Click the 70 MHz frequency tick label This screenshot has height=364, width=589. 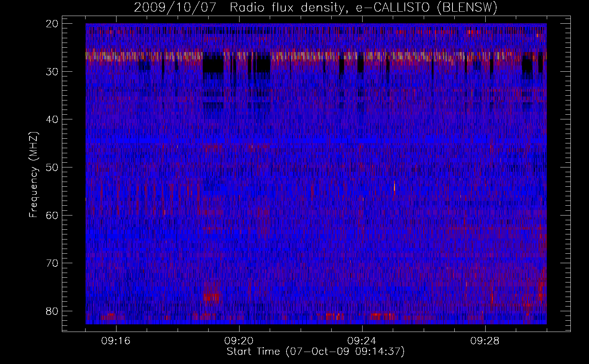[52, 263]
